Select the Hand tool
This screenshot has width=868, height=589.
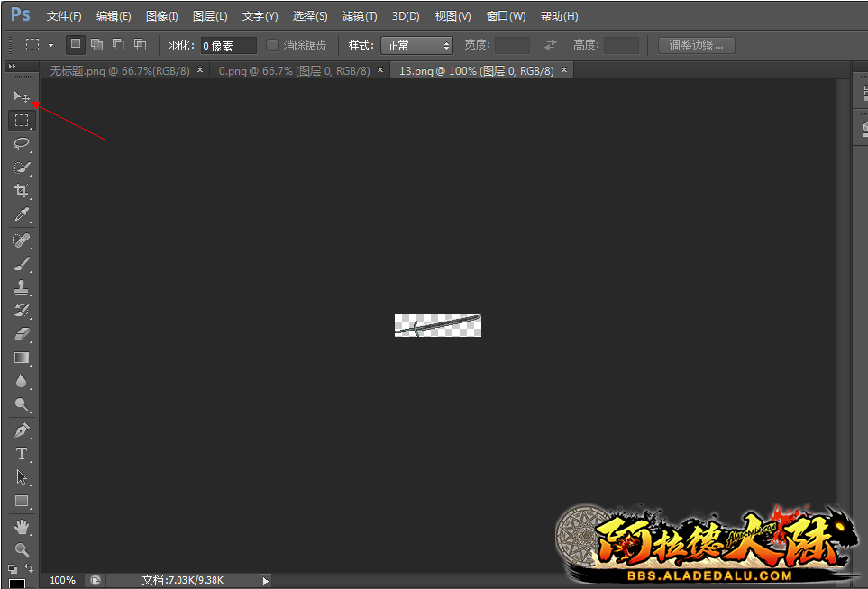[22, 526]
